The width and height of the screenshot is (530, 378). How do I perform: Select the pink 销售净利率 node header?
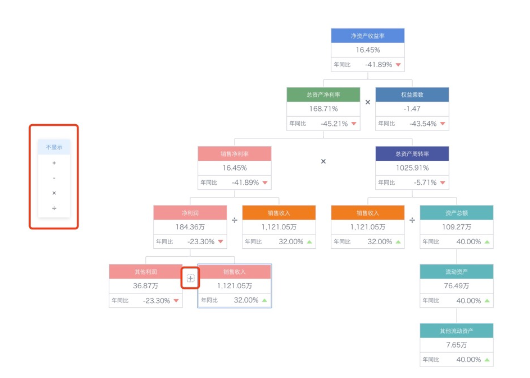tap(235, 153)
